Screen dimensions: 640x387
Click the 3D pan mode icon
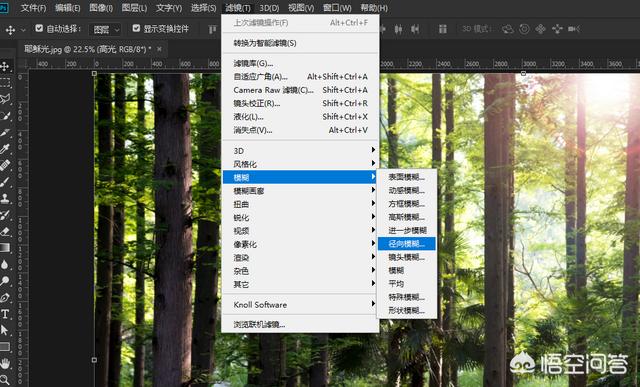(x=540, y=29)
